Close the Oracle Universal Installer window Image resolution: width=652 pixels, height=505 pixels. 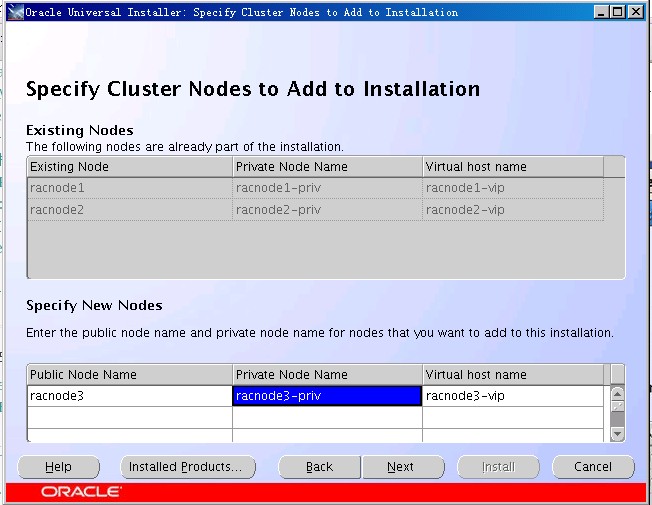tap(635, 12)
